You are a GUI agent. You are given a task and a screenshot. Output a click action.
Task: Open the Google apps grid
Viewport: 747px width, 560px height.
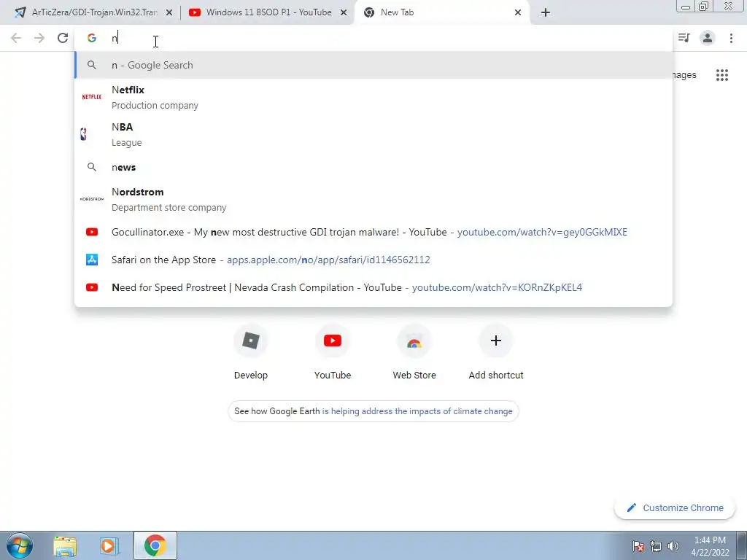(722, 75)
